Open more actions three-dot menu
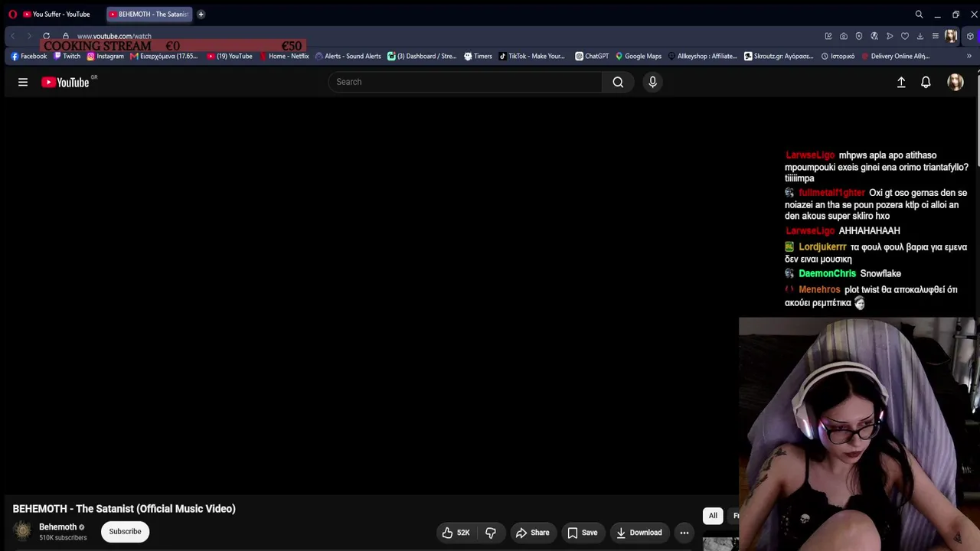 click(x=684, y=533)
